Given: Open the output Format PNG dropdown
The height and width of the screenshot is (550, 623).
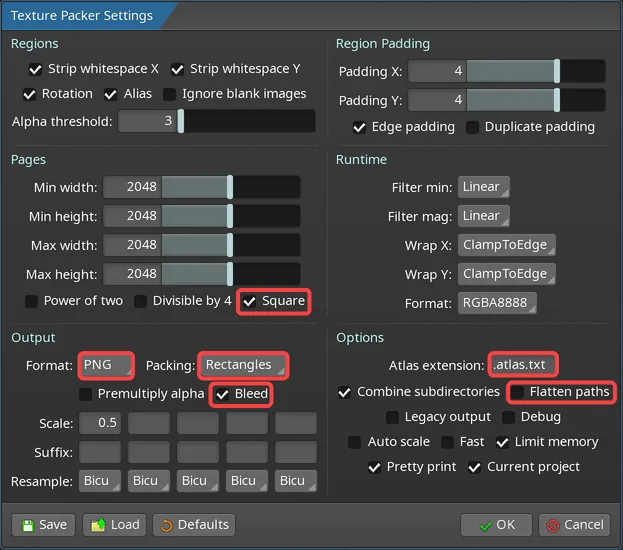Looking at the screenshot, I should click(x=106, y=366).
